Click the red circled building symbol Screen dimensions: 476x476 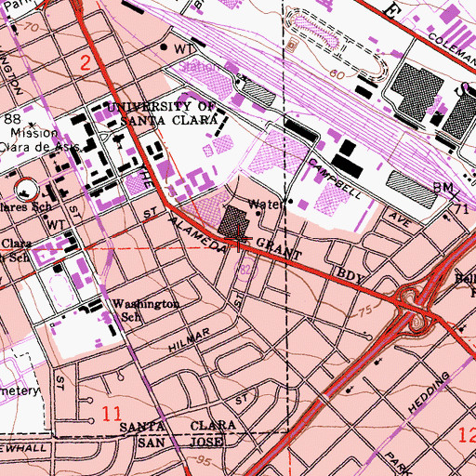[x=27, y=189]
